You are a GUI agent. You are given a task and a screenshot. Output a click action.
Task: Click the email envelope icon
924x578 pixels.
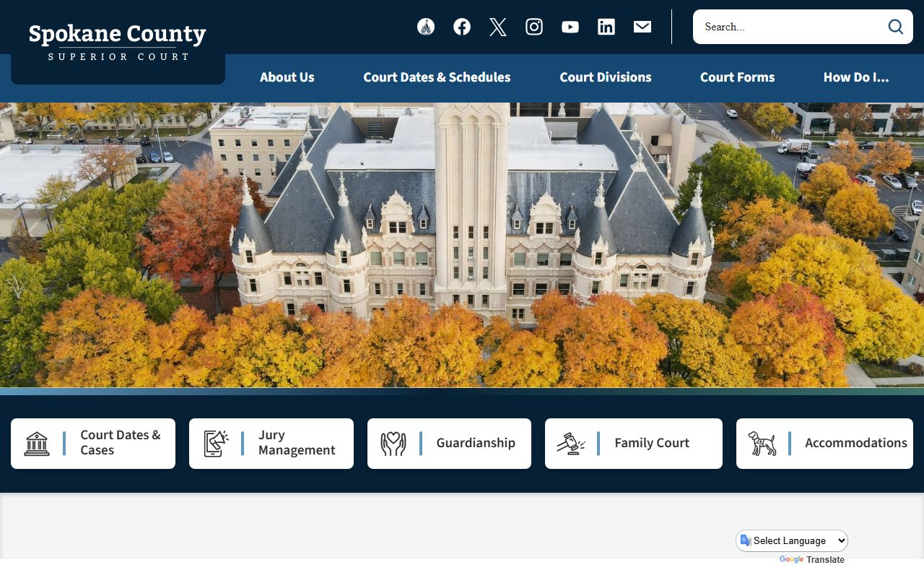coord(642,27)
